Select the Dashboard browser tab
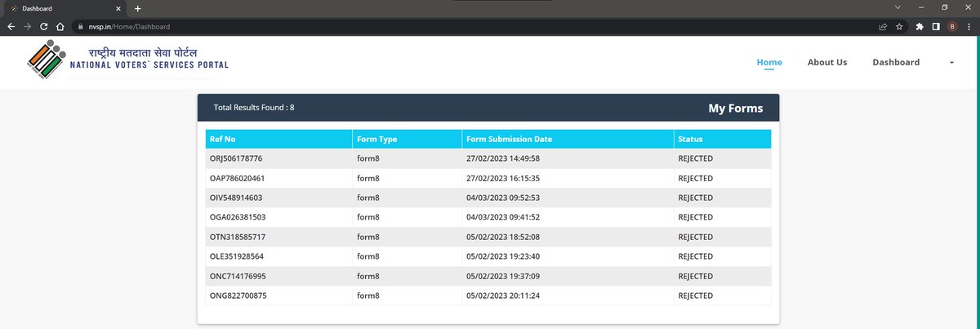The image size is (980, 329). pyautogui.click(x=64, y=8)
